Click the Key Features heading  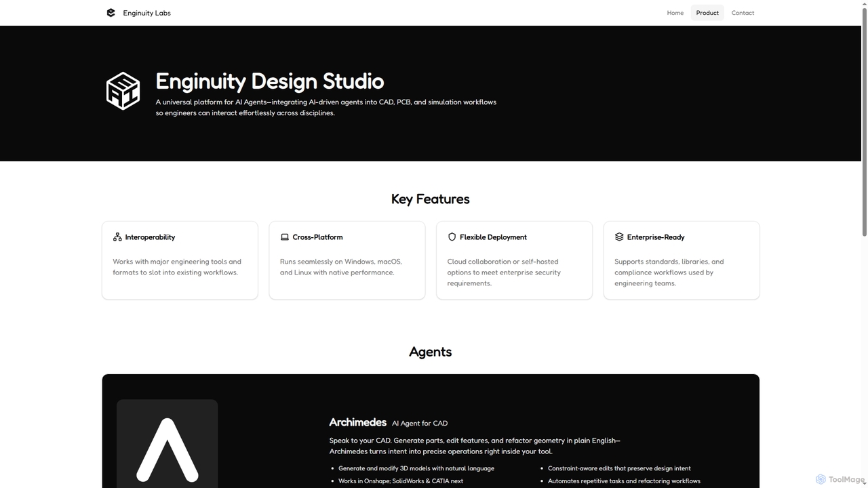[x=431, y=199]
